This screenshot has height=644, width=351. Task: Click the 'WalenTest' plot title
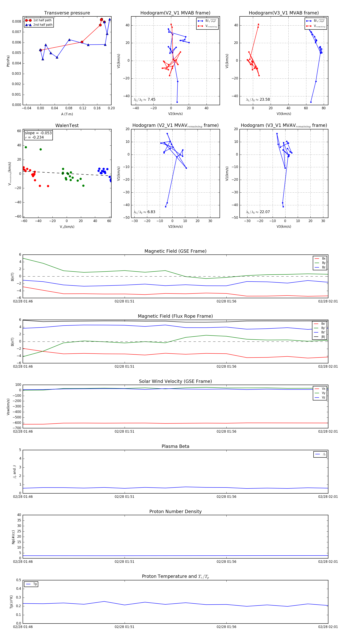tap(67, 125)
